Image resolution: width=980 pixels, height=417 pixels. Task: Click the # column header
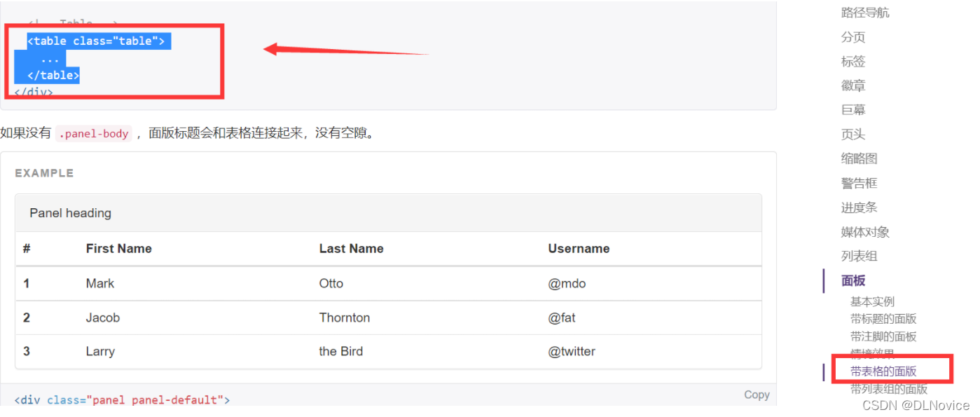click(x=27, y=249)
